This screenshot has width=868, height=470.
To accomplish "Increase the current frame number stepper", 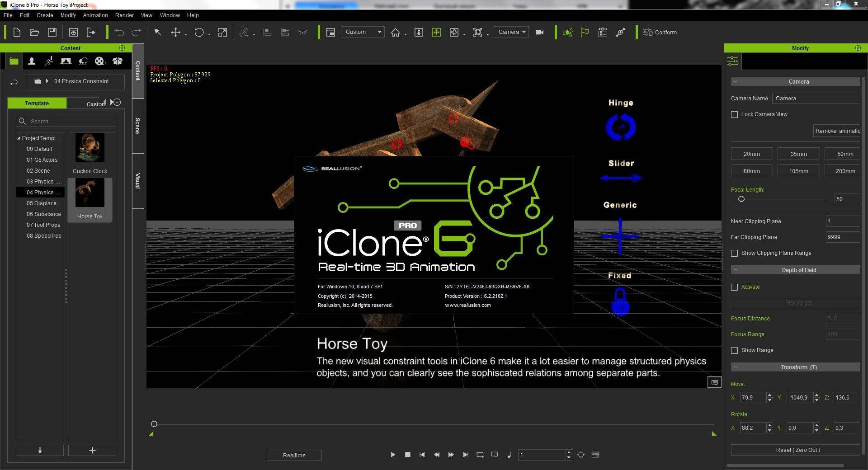I will (x=569, y=452).
